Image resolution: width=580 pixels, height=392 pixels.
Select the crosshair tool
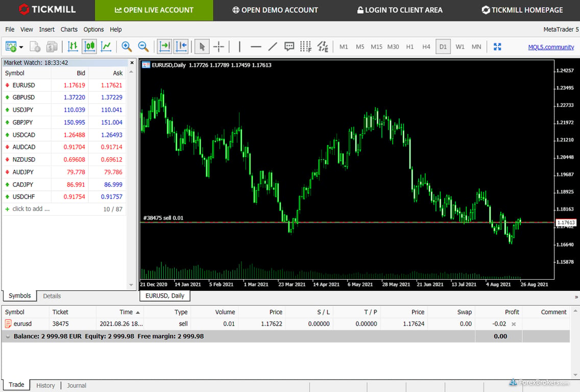coord(219,46)
